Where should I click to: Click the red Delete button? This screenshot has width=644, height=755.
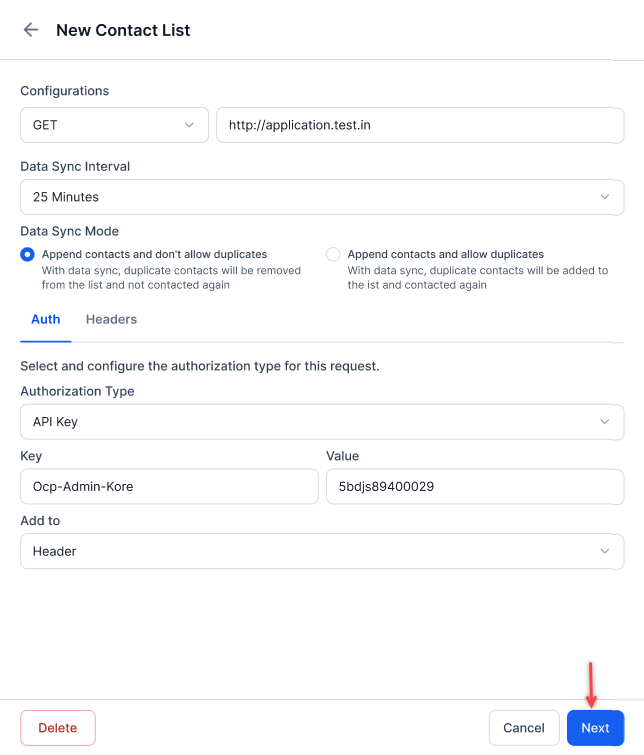58,728
